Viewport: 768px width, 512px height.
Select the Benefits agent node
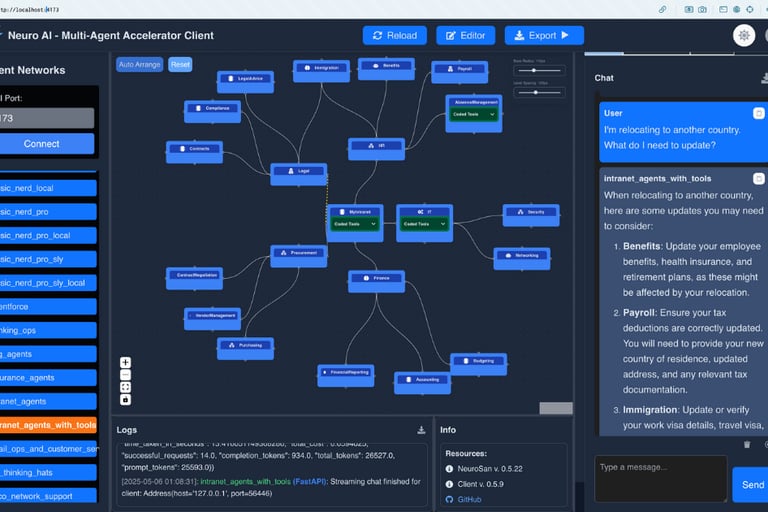click(386, 69)
